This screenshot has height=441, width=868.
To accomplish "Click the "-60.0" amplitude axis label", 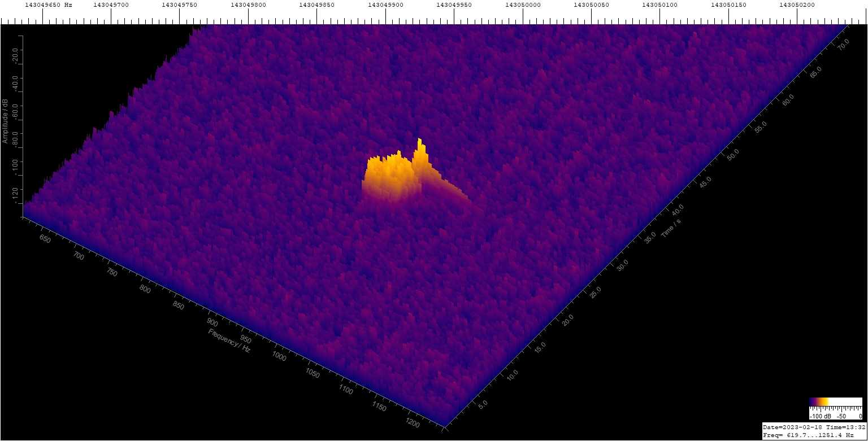I will click(16, 112).
